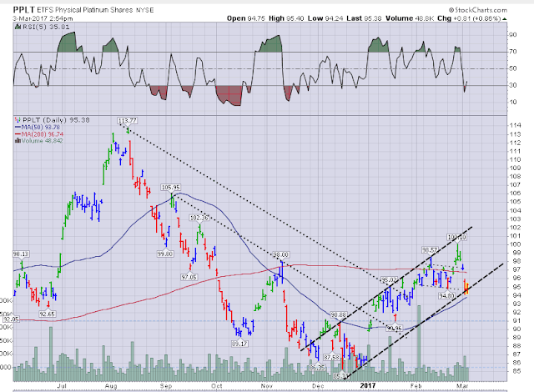The image size is (534, 392).
Task: Click the candlestick icon beside PPLT (Daily)
Action: (x=18, y=120)
